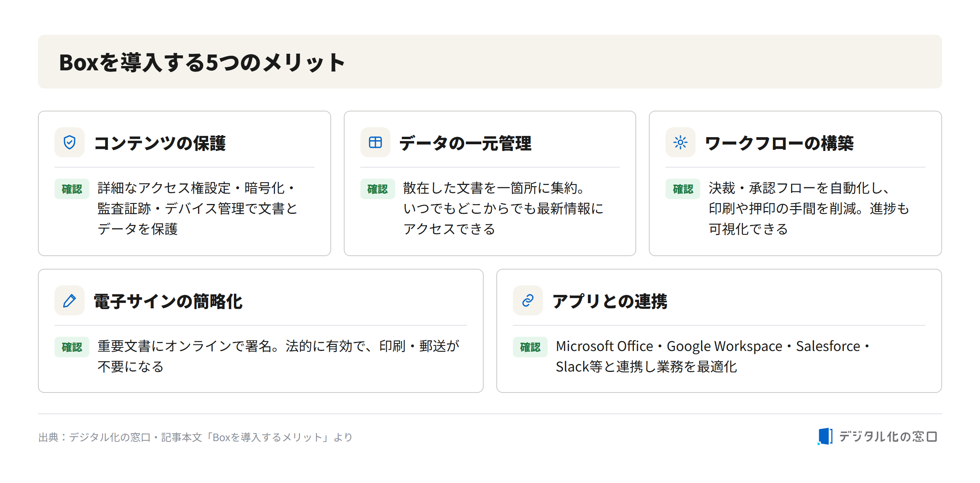This screenshot has height=483, width=980.
Task: Click the blue デジタル化の窓口 logo icon
Action: click(825, 436)
